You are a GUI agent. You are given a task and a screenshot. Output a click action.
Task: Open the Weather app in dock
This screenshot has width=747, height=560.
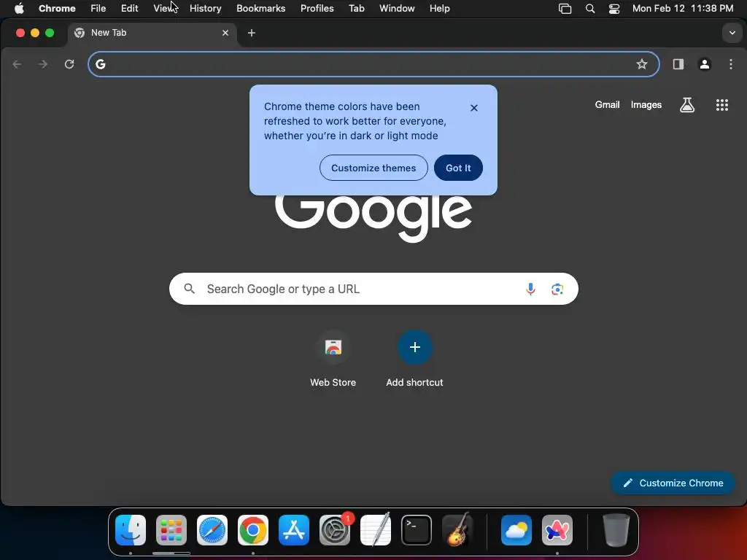pyautogui.click(x=516, y=530)
